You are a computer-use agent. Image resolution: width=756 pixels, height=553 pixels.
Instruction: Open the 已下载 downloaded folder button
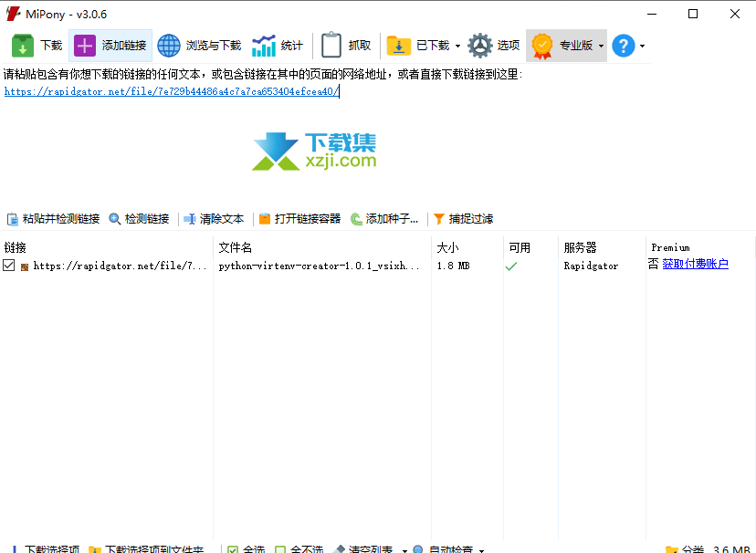pyautogui.click(x=418, y=46)
